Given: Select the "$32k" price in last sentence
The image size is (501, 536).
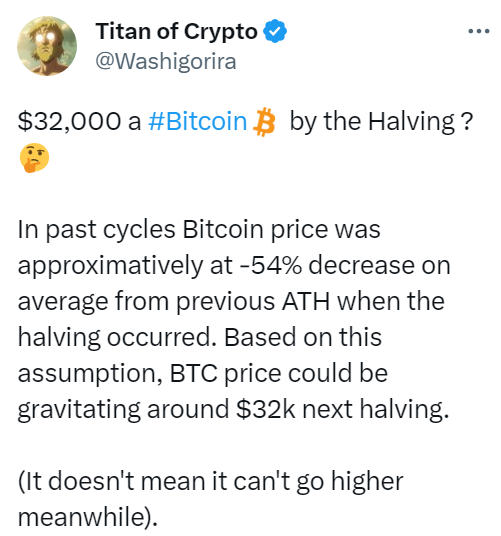Looking at the screenshot, I should [x=265, y=409].
